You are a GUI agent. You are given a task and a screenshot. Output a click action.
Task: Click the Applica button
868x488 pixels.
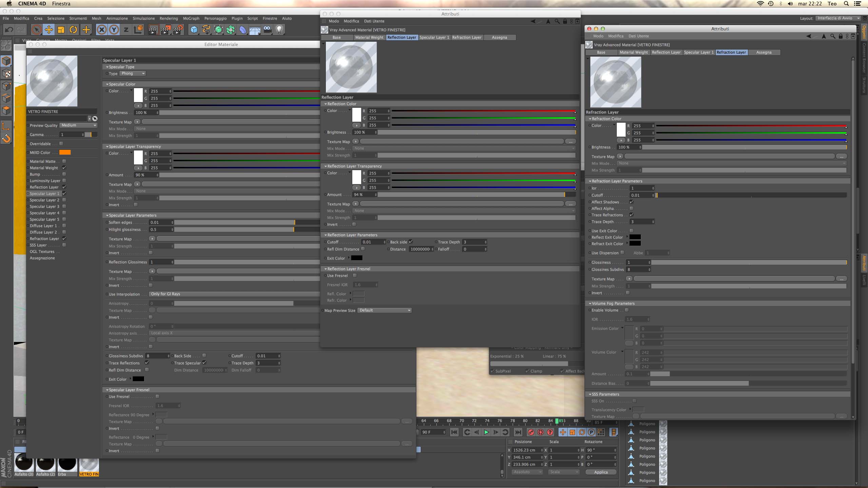601,472
